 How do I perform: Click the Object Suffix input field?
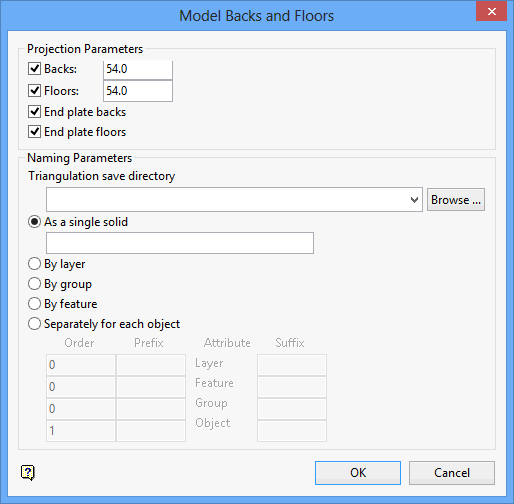click(292, 431)
